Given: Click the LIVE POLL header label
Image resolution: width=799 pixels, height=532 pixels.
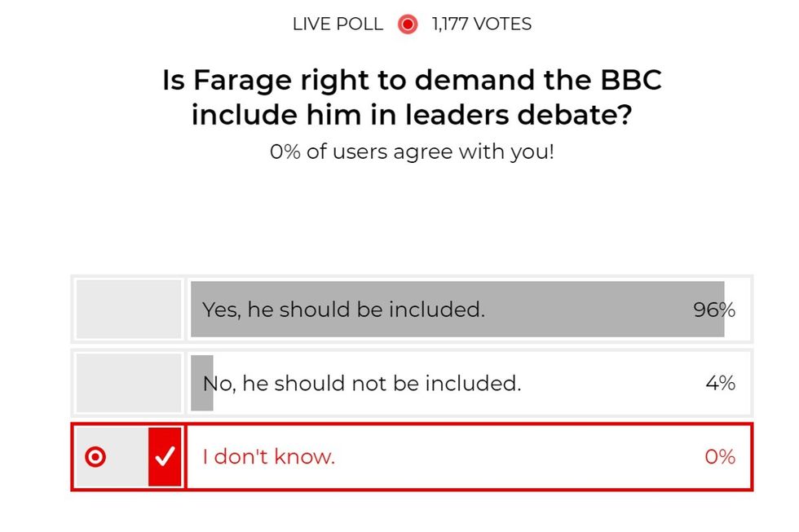Looking at the screenshot, I should [x=336, y=24].
